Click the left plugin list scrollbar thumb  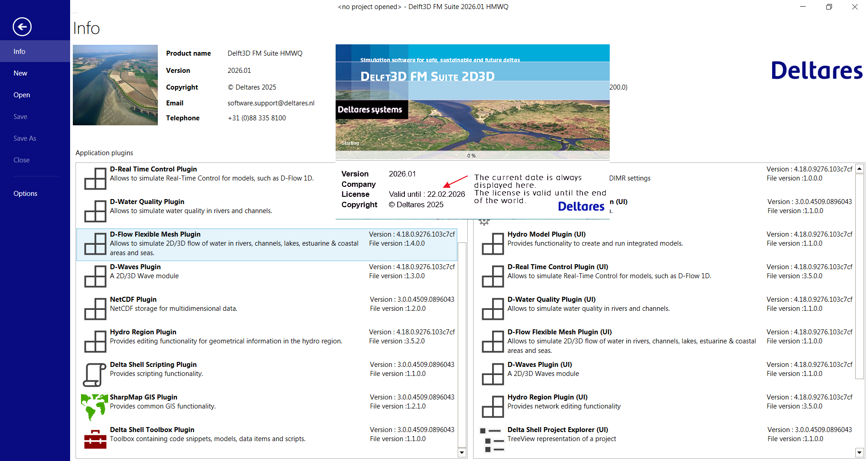tap(462, 345)
